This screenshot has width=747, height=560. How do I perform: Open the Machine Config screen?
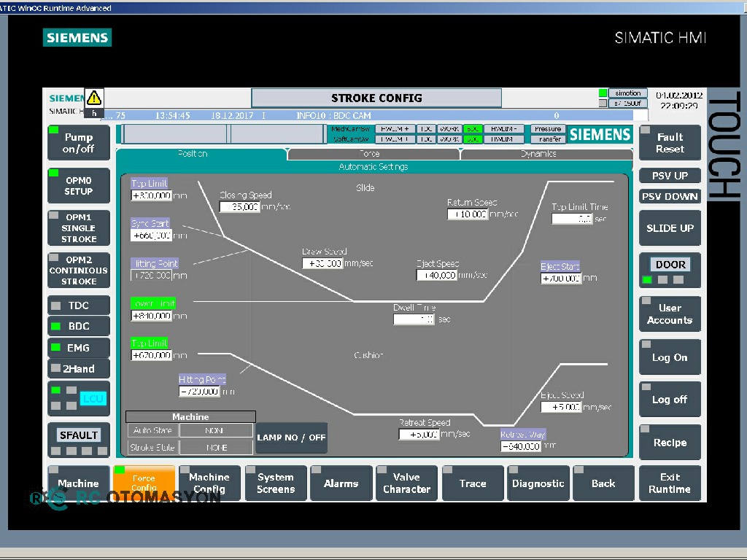[209, 483]
